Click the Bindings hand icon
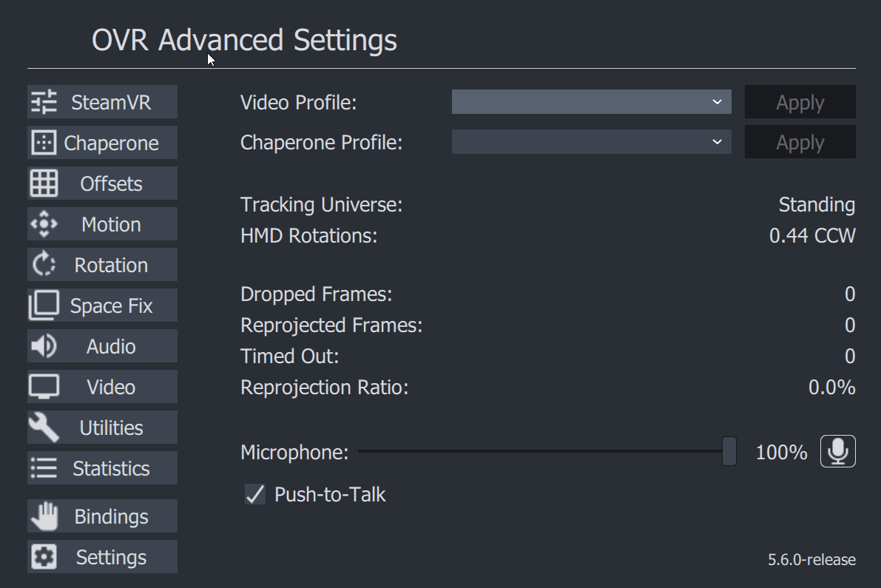881x588 pixels. (x=44, y=516)
